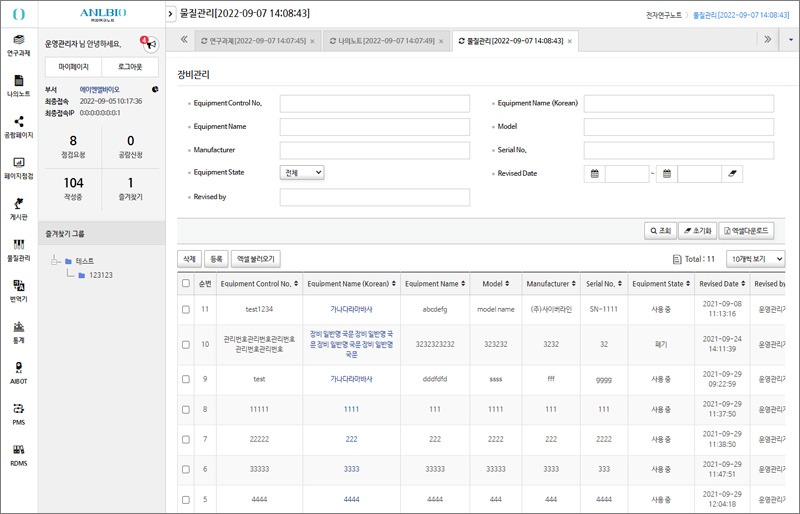Check the checkbox for row 11
This screenshot has width=800, height=514.
tap(186, 310)
